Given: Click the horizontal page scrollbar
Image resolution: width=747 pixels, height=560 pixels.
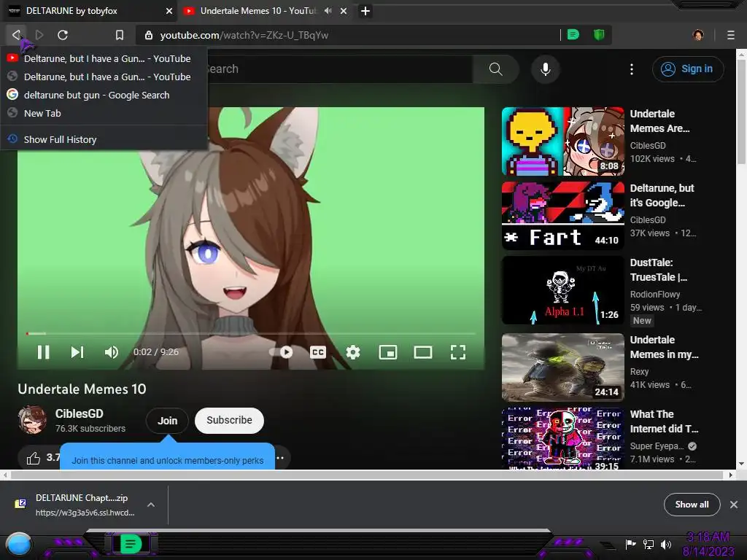Looking at the screenshot, I should 367,475.
